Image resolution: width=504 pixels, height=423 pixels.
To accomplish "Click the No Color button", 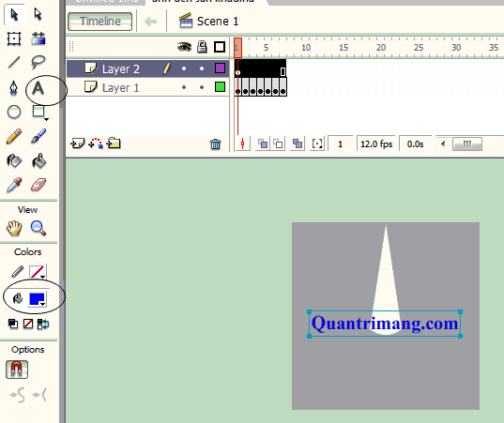I will pyautogui.click(x=28, y=325).
